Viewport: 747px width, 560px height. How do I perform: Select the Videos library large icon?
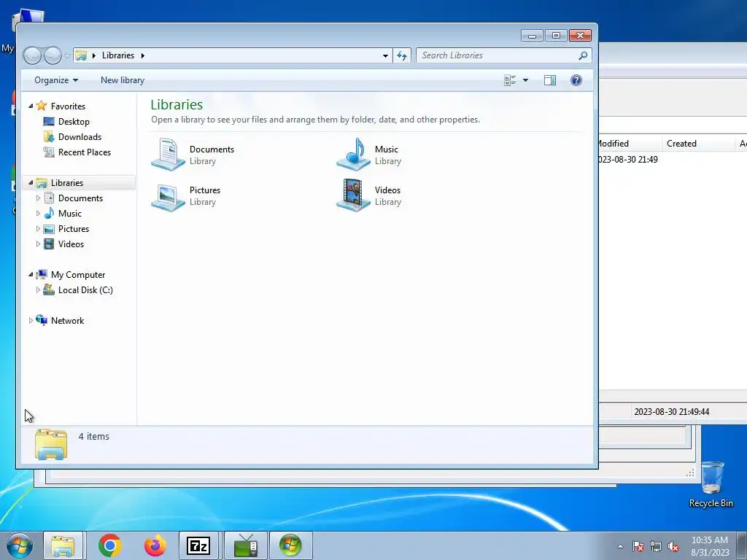[354, 195]
